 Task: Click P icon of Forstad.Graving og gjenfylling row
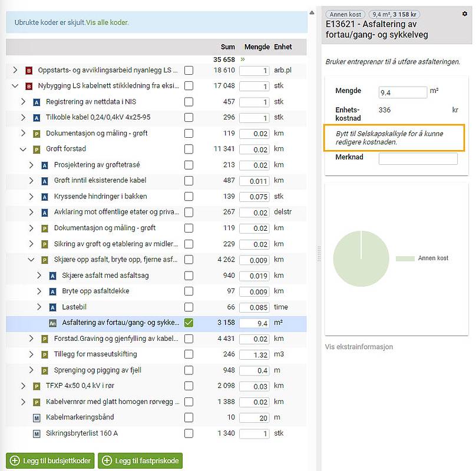[45, 339]
